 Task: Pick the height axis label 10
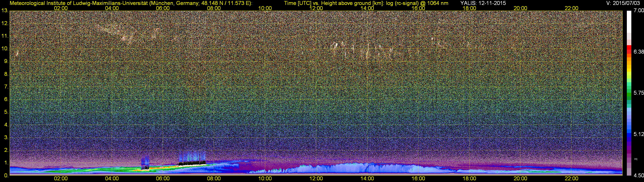5,49
